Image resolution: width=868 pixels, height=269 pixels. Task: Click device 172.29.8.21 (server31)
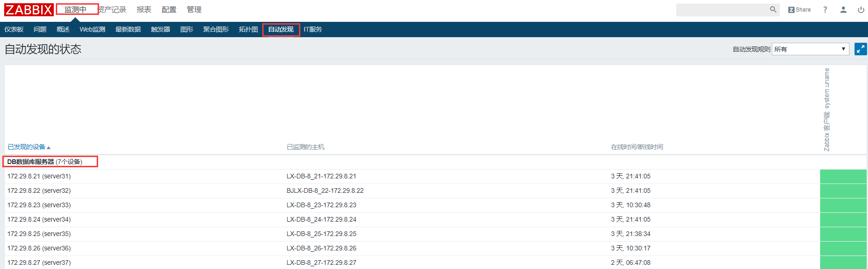(39, 176)
